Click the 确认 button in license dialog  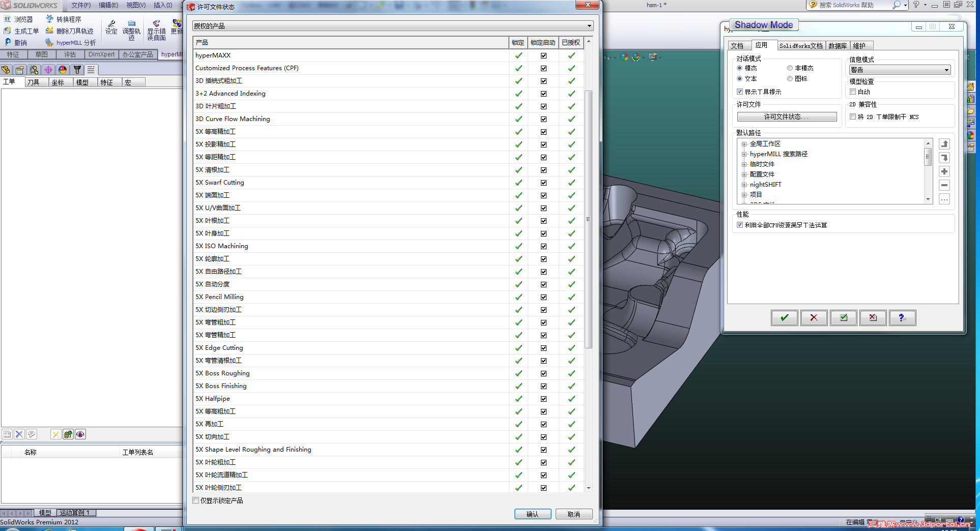click(533, 514)
